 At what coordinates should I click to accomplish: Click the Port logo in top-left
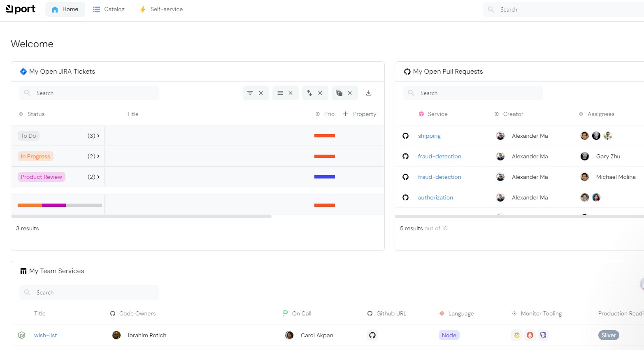(x=21, y=9)
